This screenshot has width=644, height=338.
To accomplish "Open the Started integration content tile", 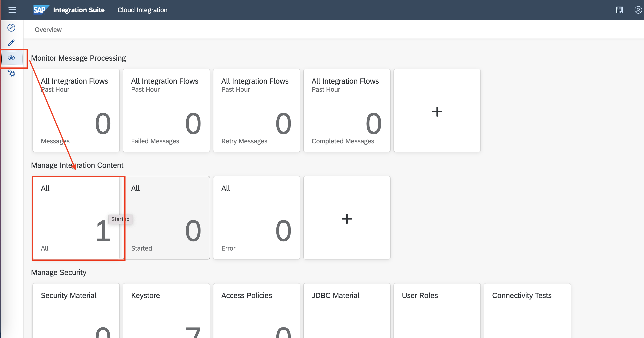I will tap(166, 218).
